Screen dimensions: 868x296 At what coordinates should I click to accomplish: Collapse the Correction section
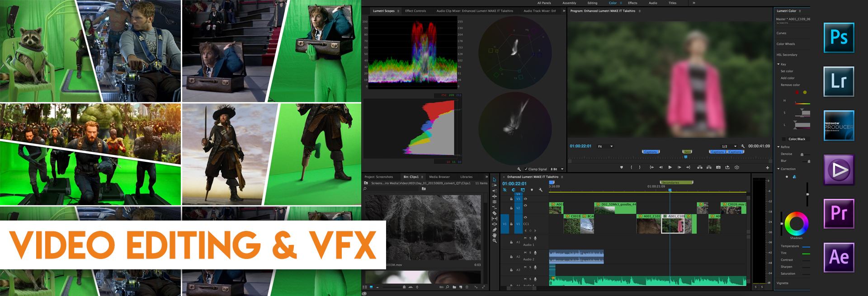pos(778,169)
